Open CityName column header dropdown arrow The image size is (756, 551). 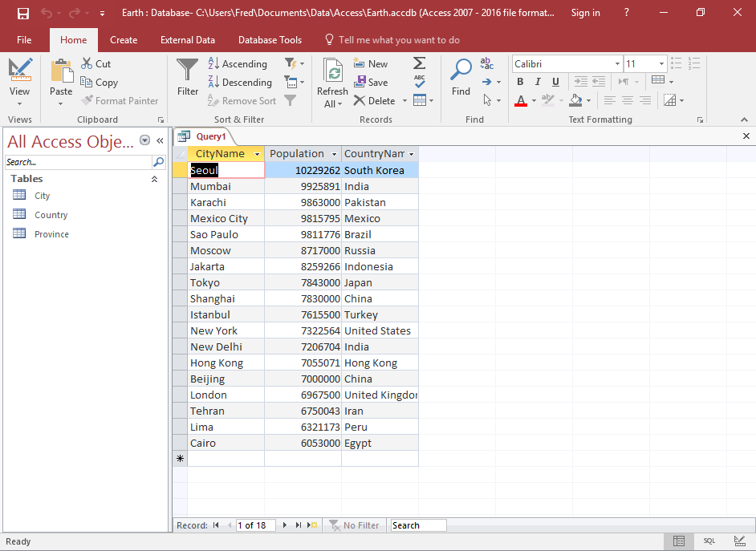257,154
